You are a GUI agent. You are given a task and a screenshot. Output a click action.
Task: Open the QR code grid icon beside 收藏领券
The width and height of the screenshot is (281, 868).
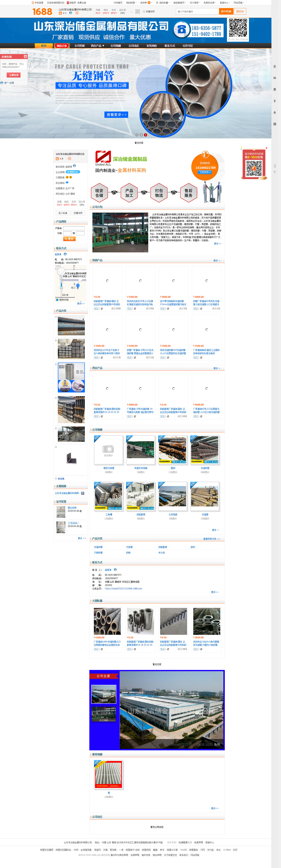[137, 12]
